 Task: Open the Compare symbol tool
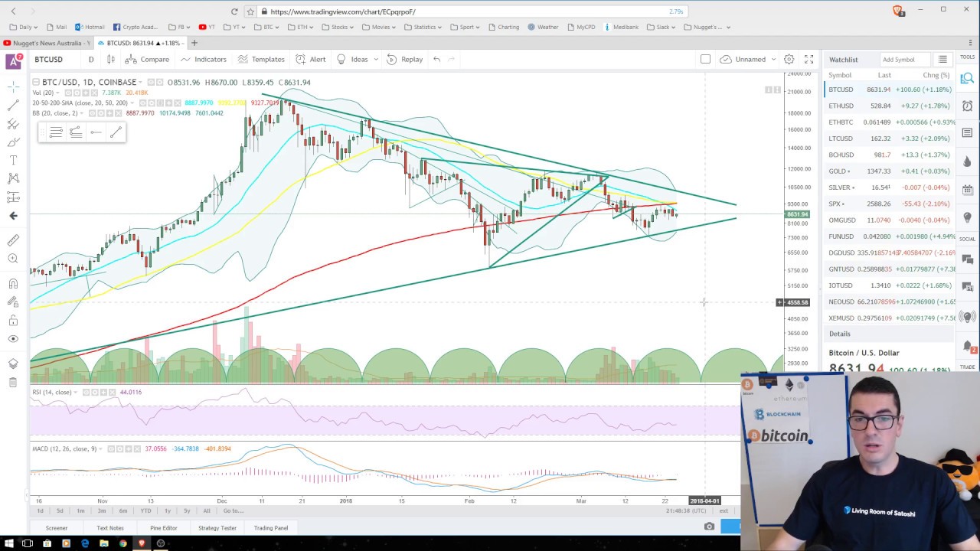(149, 59)
